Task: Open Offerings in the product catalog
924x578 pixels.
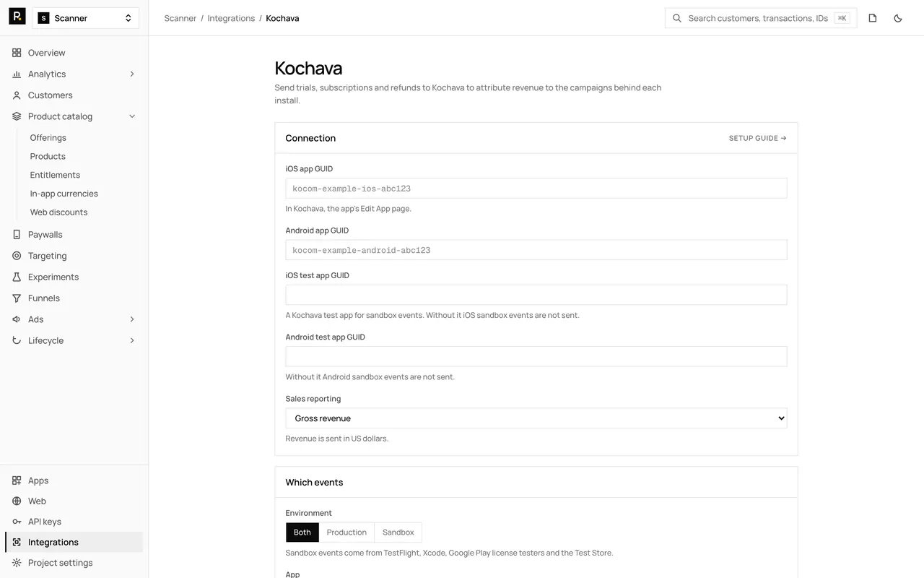Action: (x=48, y=138)
